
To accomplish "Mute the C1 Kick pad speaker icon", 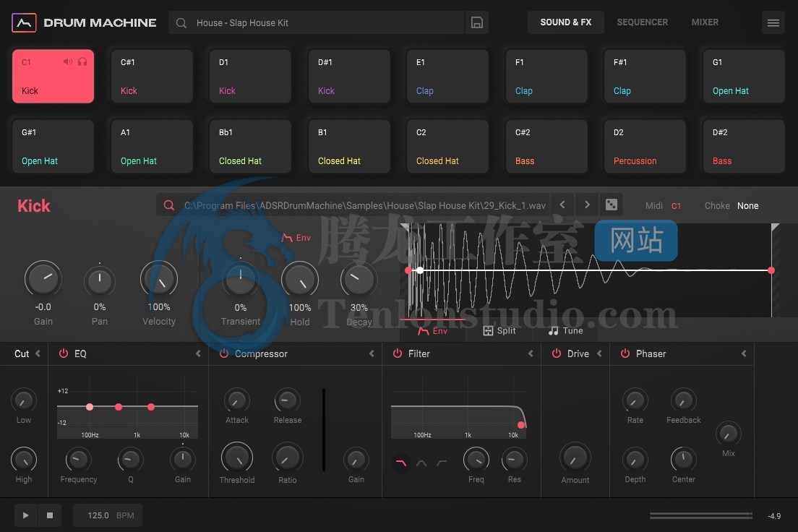I will tap(68, 61).
